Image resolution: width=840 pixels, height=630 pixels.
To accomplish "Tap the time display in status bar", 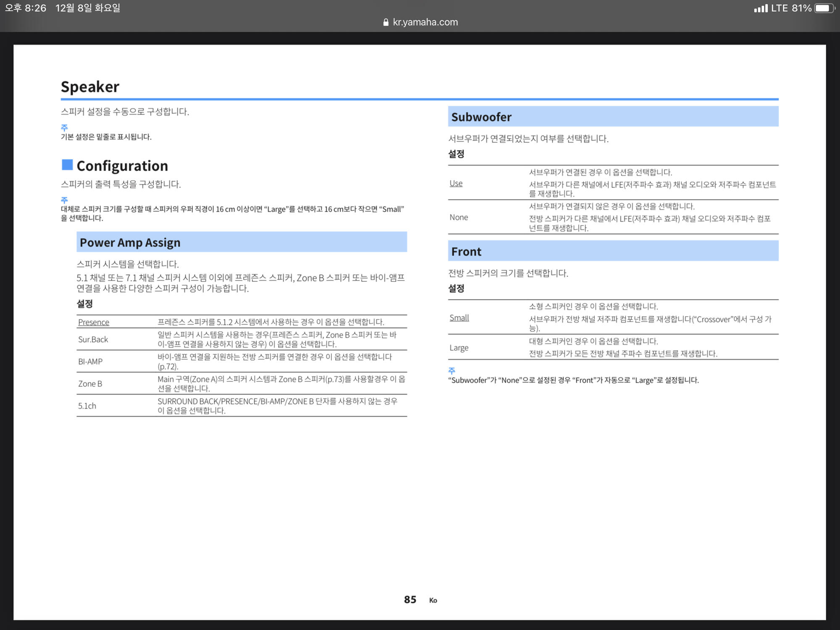I will 26,8.
